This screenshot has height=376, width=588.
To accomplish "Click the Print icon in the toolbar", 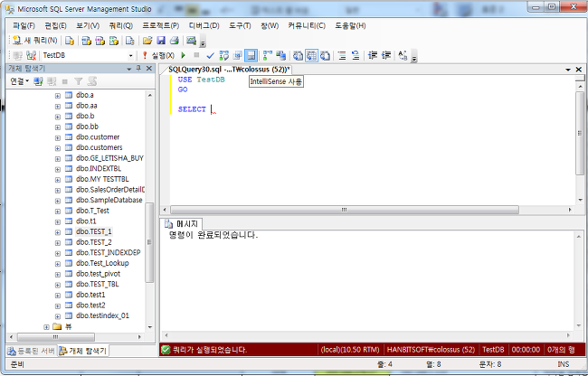I will coord(175,41).
